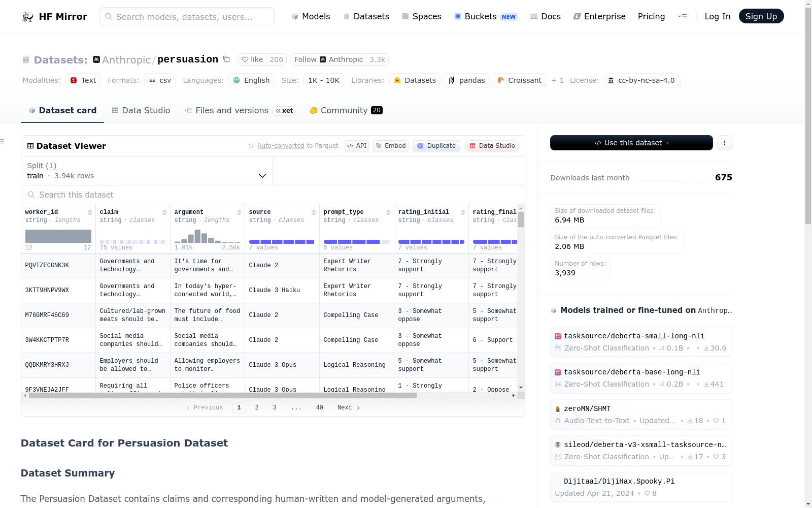Open the Pricing page
This screenshot has width=812, height=508.
pyautogui.click(x=651, y=16)
